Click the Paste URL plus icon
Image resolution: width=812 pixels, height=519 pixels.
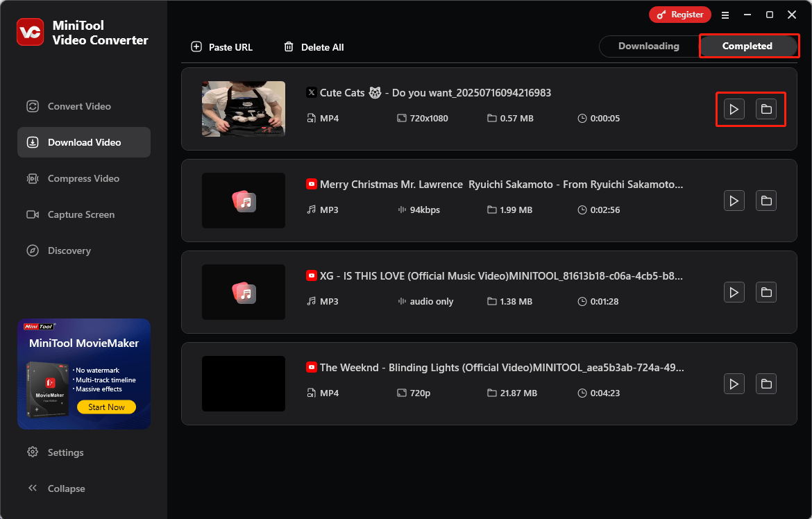[x=196, y=47]
